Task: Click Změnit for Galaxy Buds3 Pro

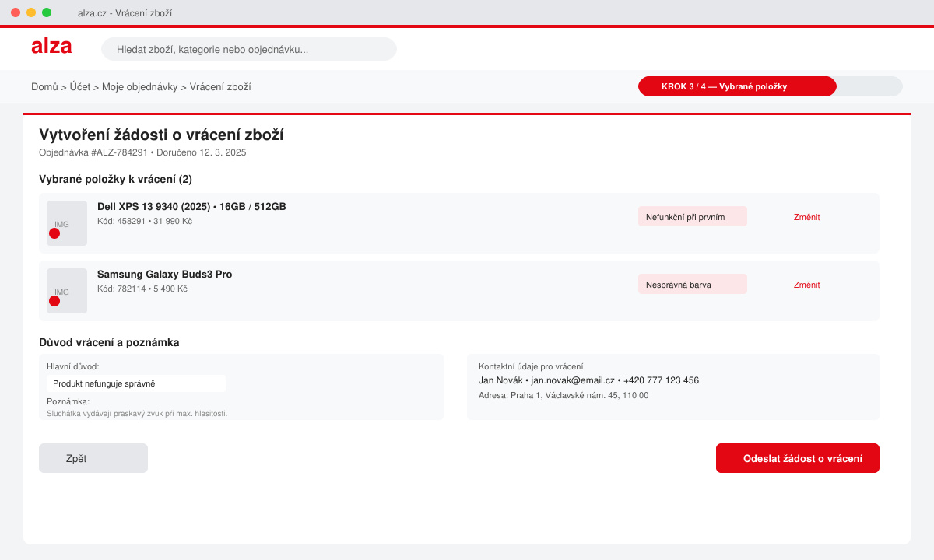Action: (x=806, y=285)
